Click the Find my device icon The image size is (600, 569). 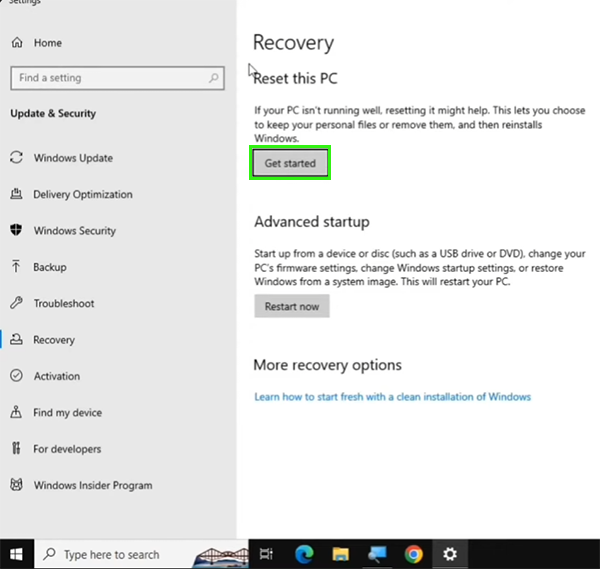point(16,412)
